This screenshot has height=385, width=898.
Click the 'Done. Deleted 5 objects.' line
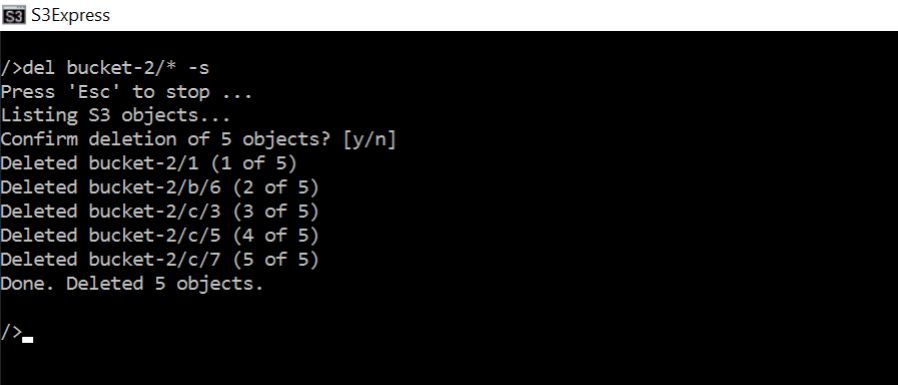(132, 284)
